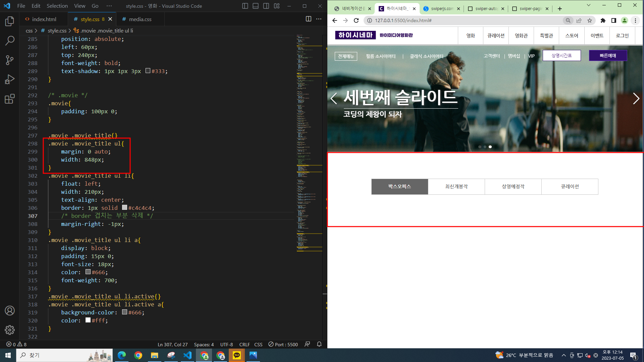Toggle Primary Side Bar layout icon
644x362 pixels.
[x=245, y=6]
